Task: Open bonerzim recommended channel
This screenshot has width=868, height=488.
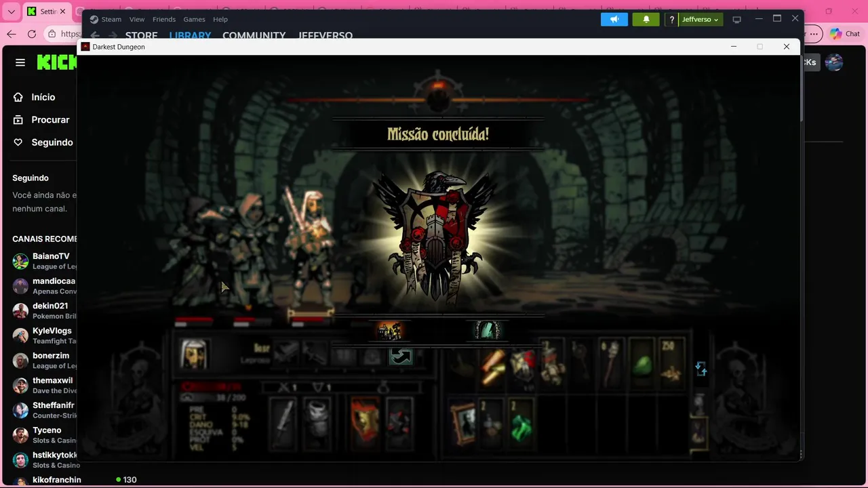Action: (44, 360)
